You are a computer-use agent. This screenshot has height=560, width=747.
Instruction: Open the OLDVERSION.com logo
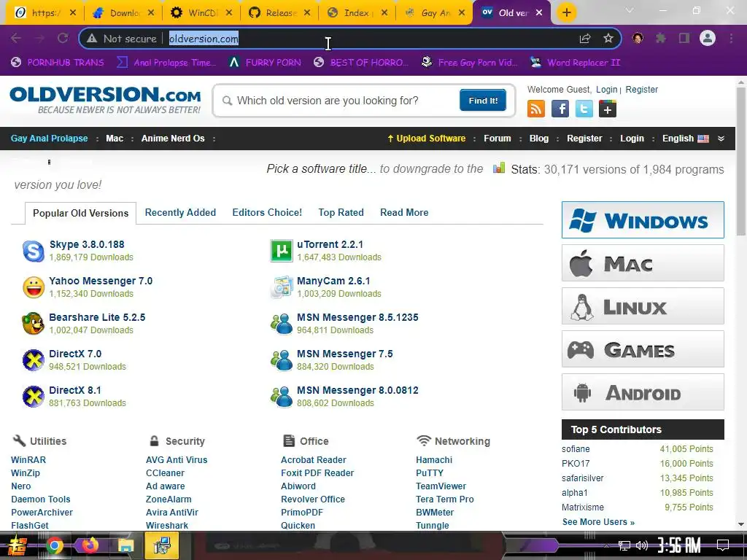point(105,99)
